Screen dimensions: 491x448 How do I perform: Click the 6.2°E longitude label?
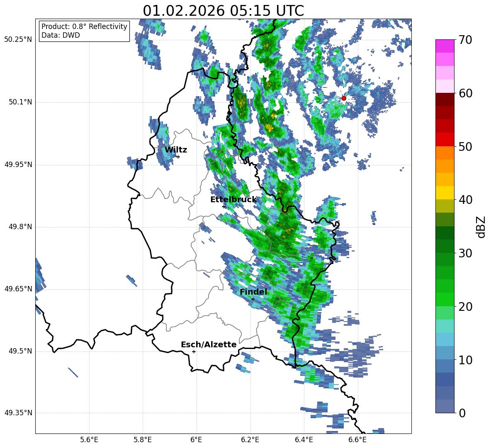click(x=250, y=440)
